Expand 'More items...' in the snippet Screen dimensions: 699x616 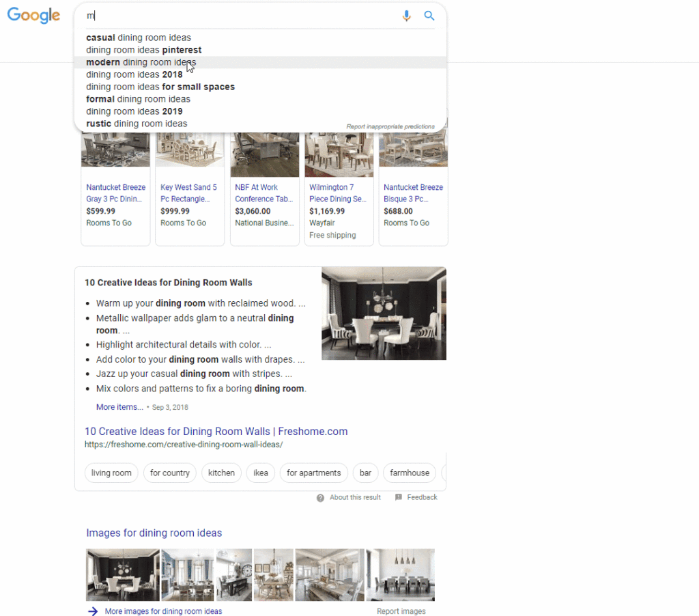[119, 406]
